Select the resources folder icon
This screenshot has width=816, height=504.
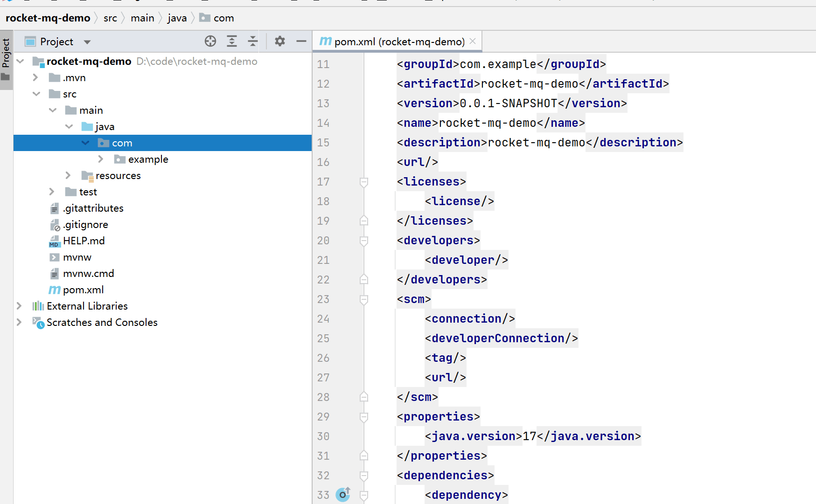[88, 176]
